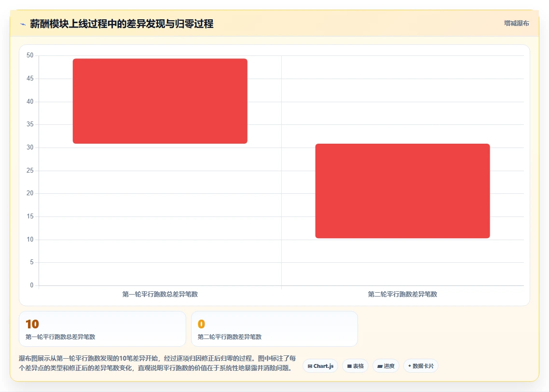Click the Chart.js tag chip
Viewport: 549px width, 392px height.
tap(320, 366)
